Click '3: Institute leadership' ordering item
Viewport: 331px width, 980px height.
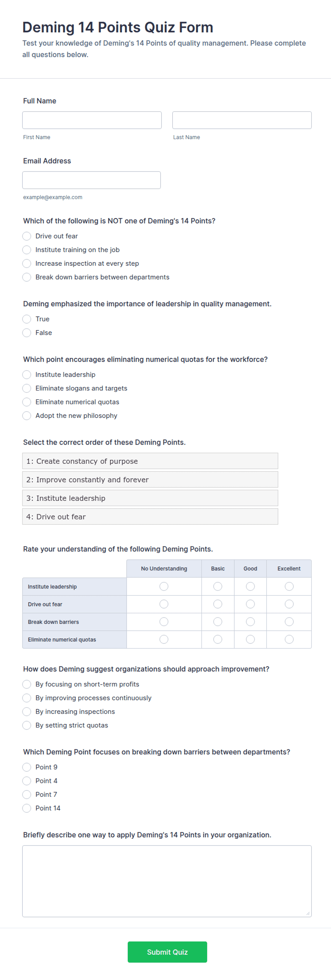pyautogui.click(x=150, y=498)
